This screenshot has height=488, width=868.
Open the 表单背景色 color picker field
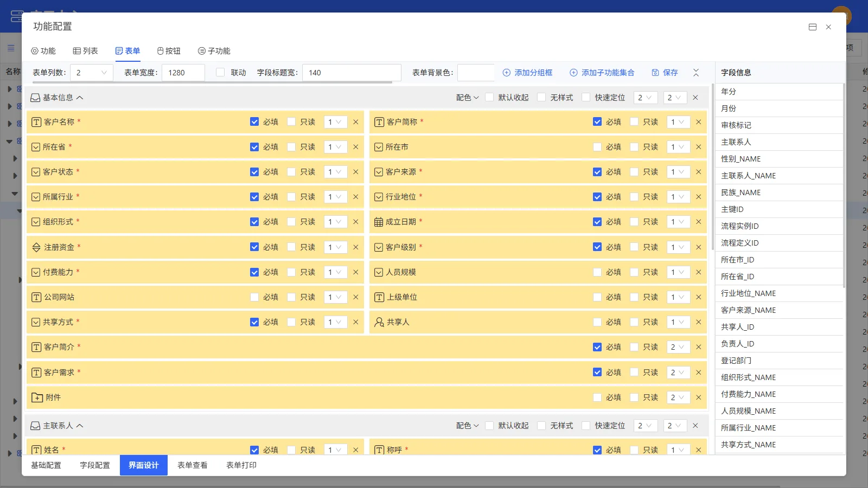[x=476, y=73]
